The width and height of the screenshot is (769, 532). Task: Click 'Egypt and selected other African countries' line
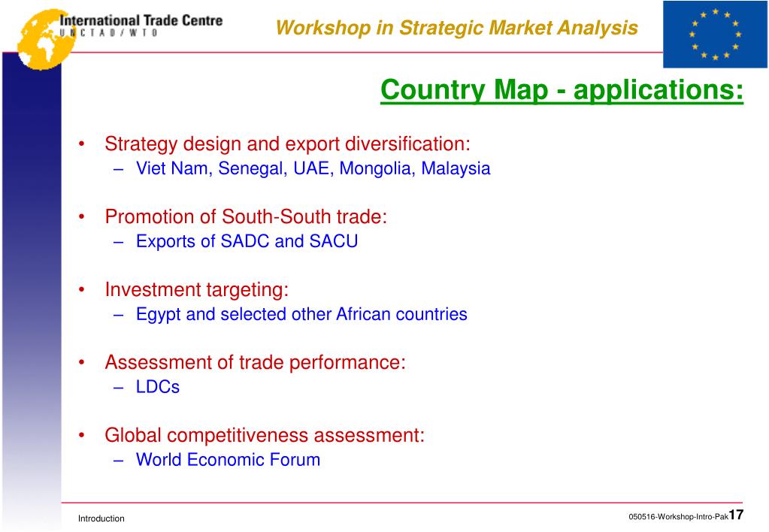click(301, 314)
